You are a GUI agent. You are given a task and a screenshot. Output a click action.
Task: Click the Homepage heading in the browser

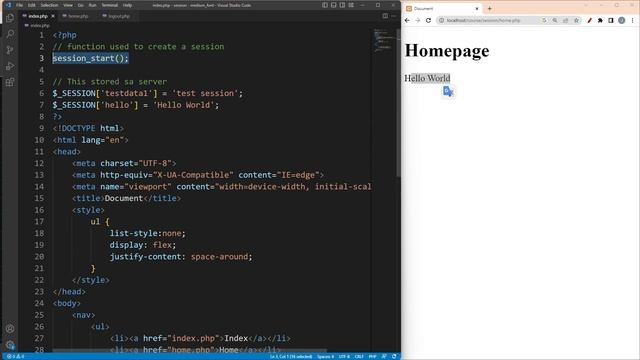(447, 51)
